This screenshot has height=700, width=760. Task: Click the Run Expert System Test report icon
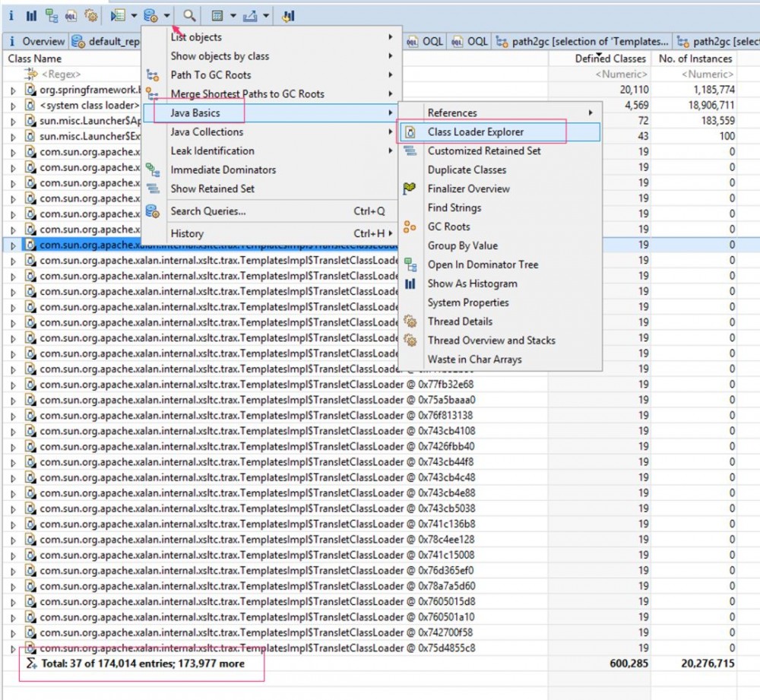click(117, 15)
